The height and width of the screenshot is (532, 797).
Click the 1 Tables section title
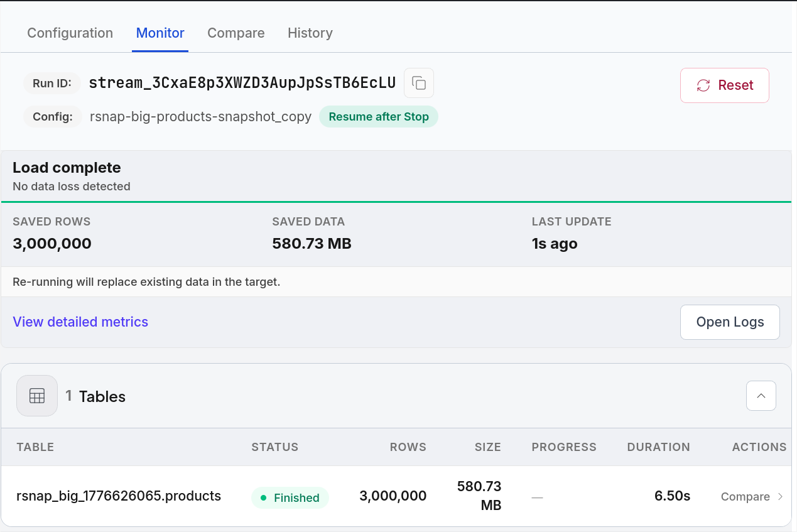pyautogui.click(x=95, y=396)
